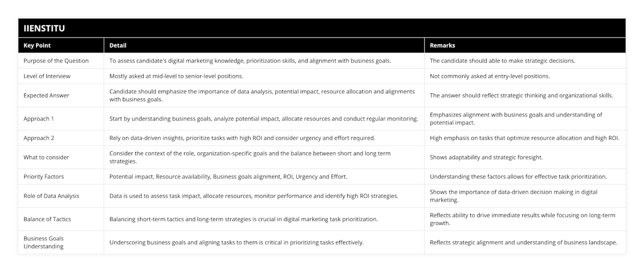Click the Priority Factors row label
The width and height of the screenshot is (644, 272).
pos(45,177)
